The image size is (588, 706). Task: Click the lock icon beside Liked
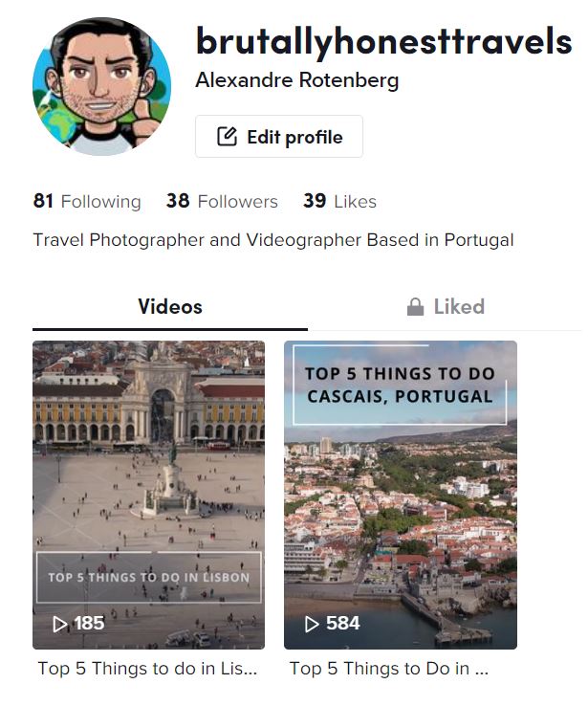415,307
